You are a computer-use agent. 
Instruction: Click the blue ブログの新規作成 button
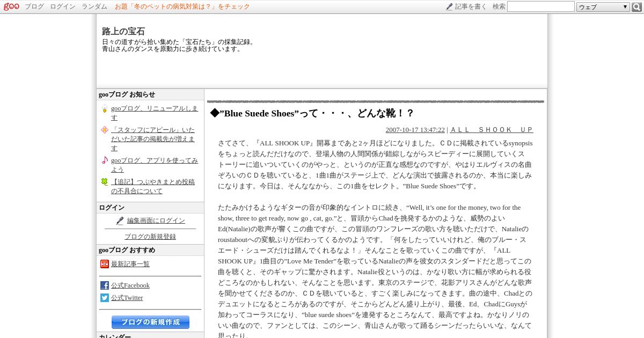click(x=150, y=322)
